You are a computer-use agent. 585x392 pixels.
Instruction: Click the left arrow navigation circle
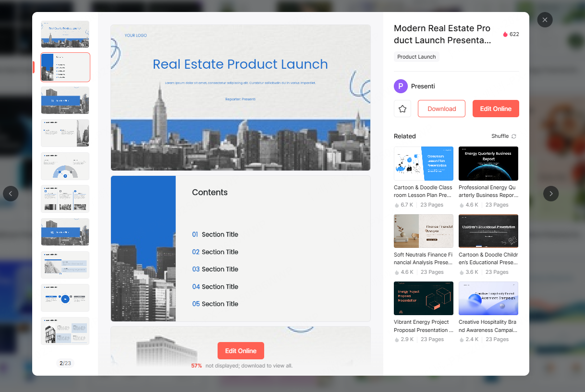click(11, 194)
